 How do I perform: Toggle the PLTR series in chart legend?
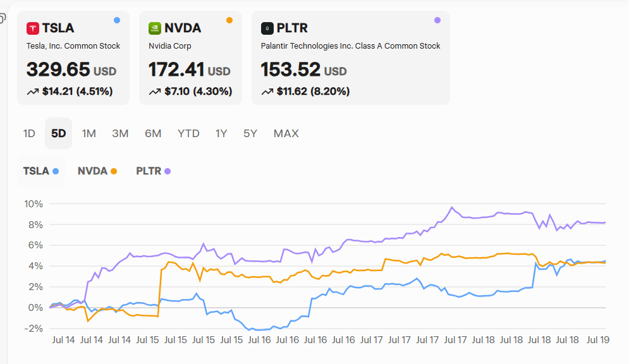[x=153, y=171]
